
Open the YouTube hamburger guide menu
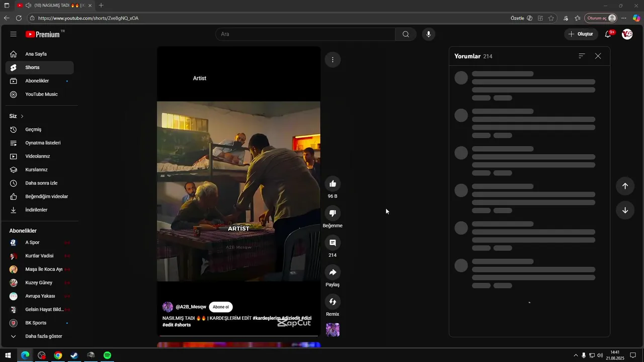(14, 34)
